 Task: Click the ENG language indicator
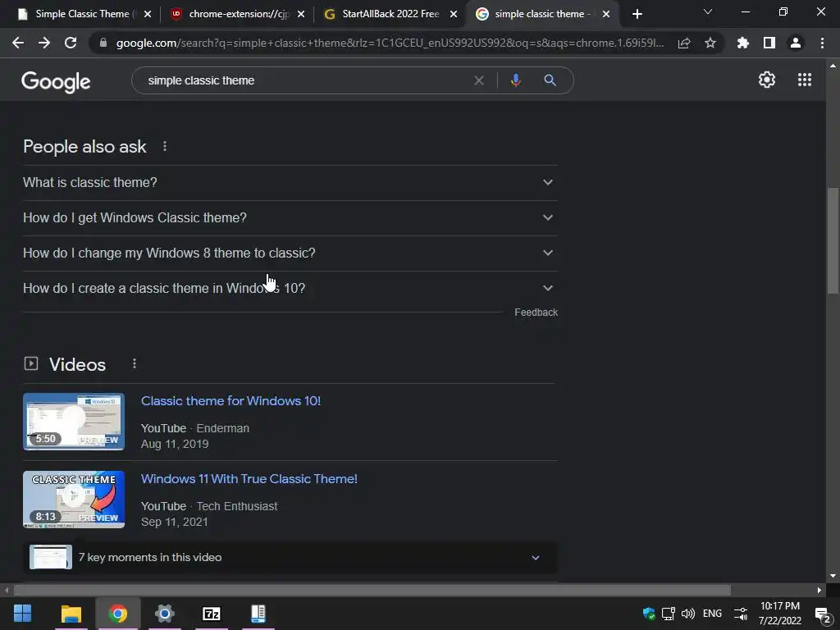coord(712,614)
